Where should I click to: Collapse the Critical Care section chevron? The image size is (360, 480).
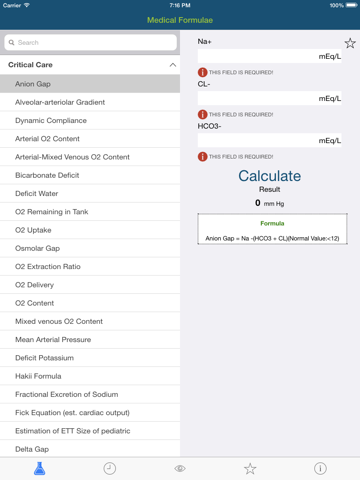point(173,65)
